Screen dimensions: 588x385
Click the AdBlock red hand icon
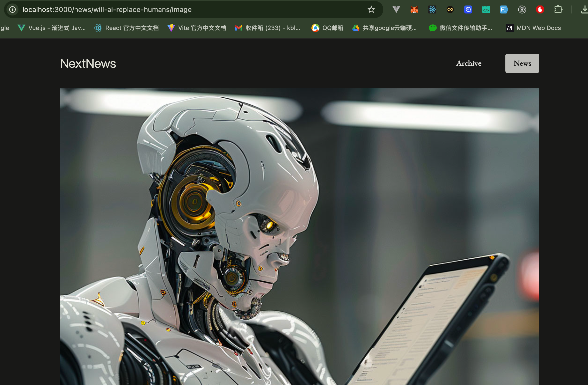[x=540, y=9]
